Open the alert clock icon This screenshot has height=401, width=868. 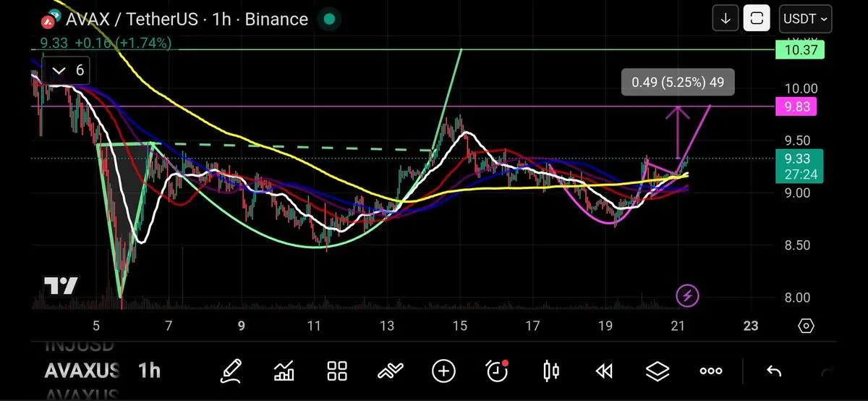pos(497,371)
